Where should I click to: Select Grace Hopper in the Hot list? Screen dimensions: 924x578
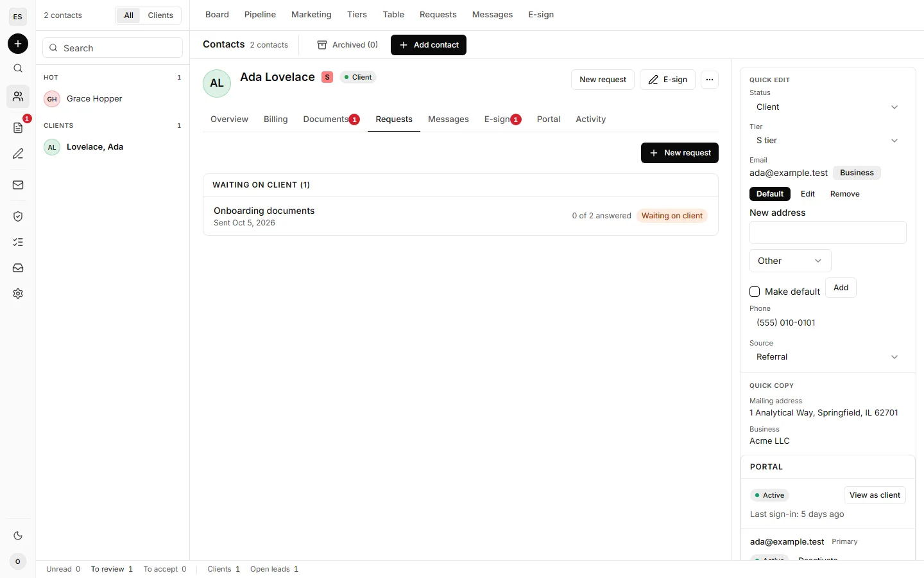113,99
